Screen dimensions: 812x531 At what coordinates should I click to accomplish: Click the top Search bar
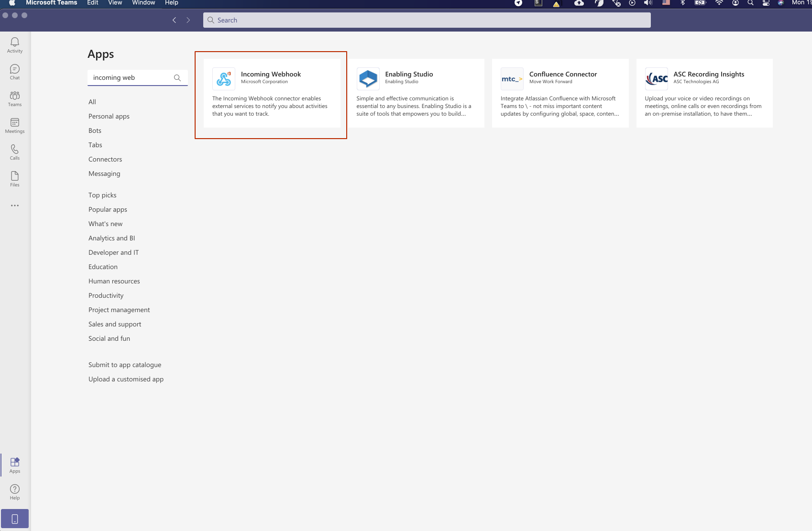[427, 20]
